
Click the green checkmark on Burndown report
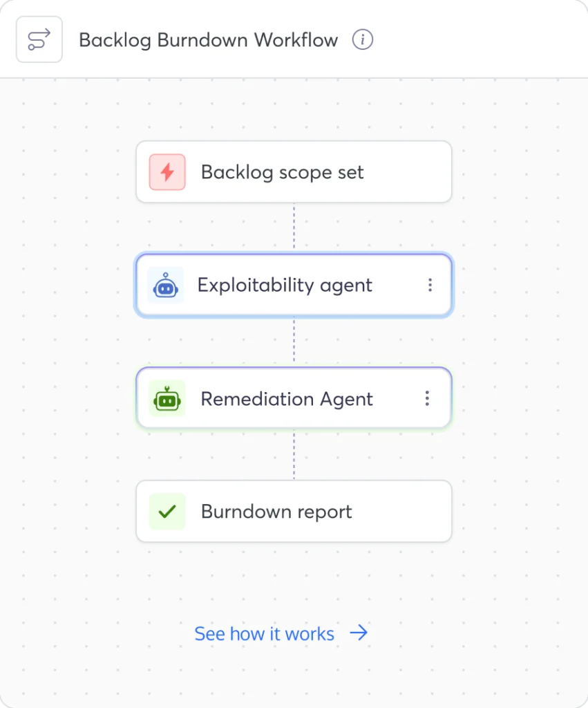pos(167,512)
